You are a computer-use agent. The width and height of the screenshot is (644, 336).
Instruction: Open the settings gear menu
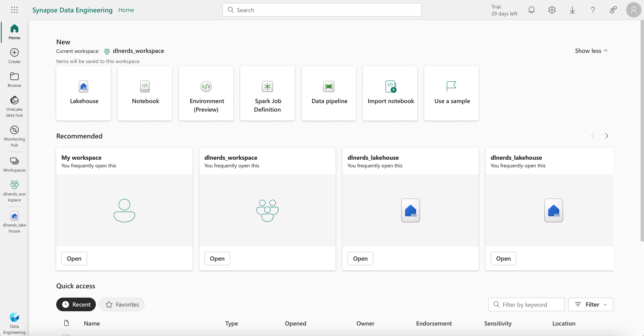point(552,10)
